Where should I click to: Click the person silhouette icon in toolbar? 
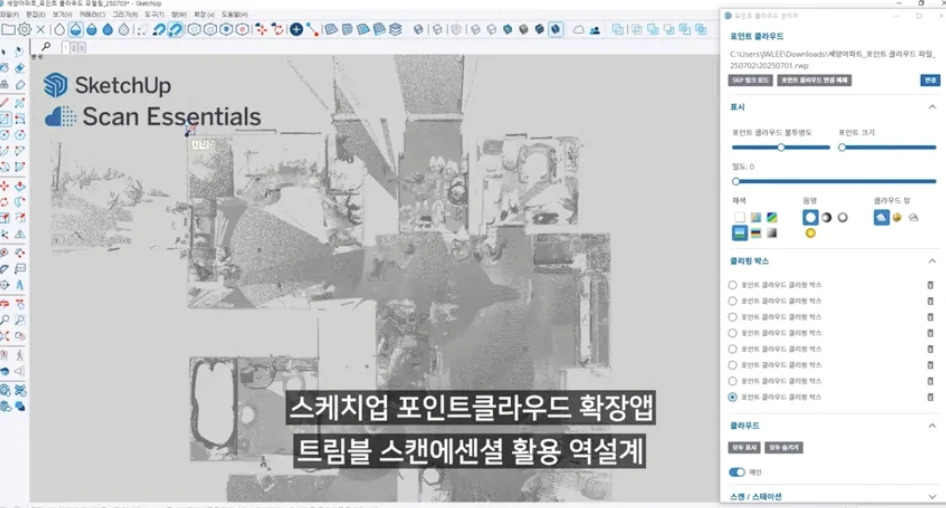(x=595, y=29)
